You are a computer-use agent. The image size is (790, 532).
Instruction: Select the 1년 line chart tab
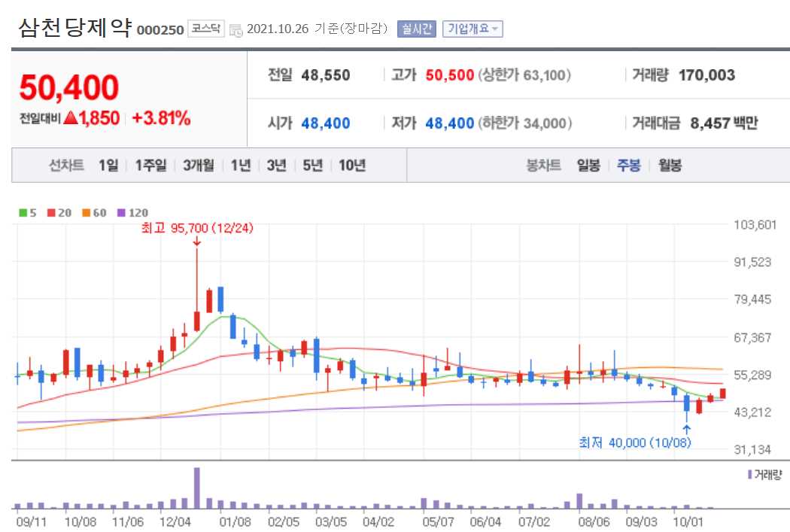(241, 166)
